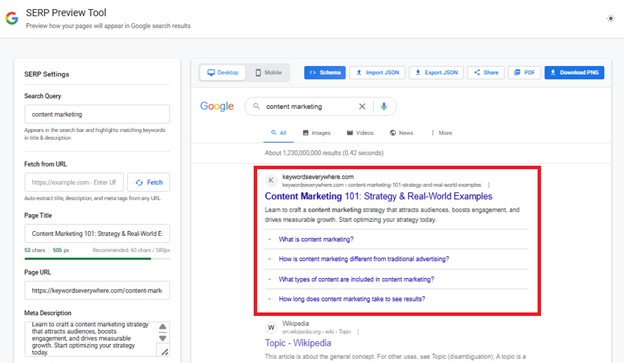
Task: Open options dots beside keywordseverywhere URL
Action: point(489,185)
